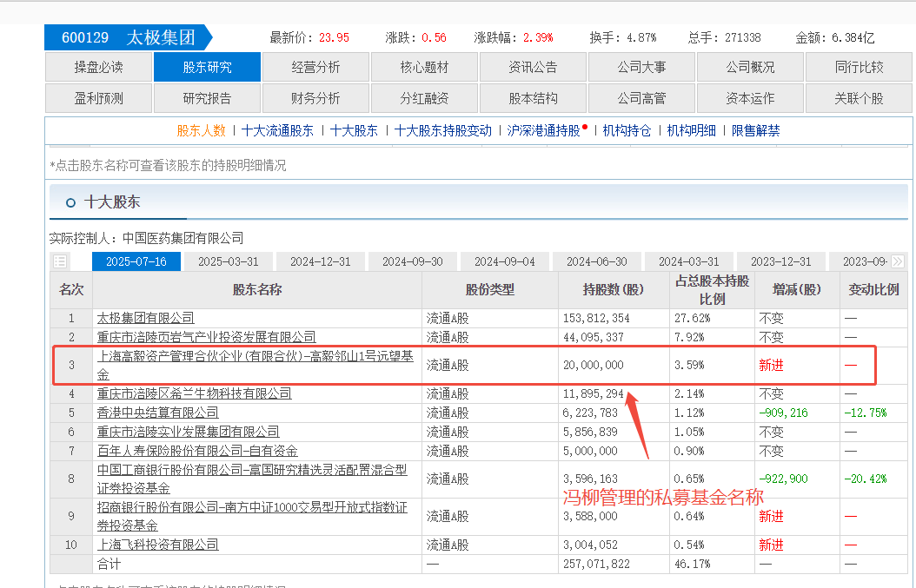Select the 2023-12-31 date tab
916x588 pixels.
781,261
